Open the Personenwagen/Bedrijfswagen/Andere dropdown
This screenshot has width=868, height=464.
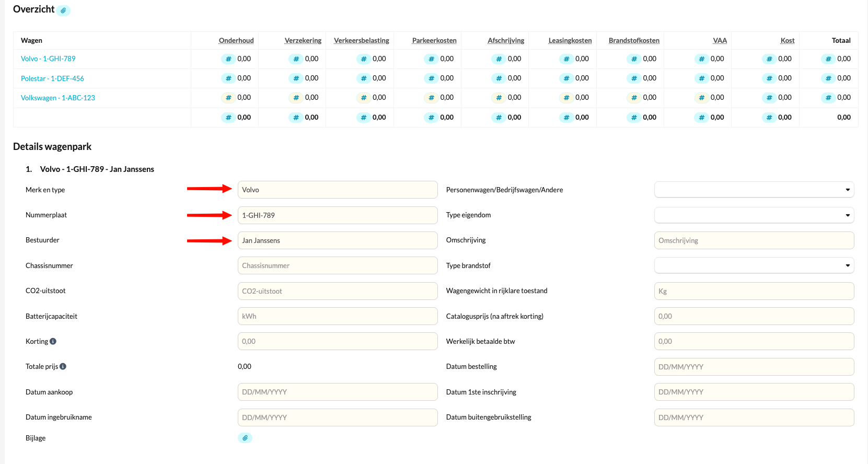click(x=754, y=190)
